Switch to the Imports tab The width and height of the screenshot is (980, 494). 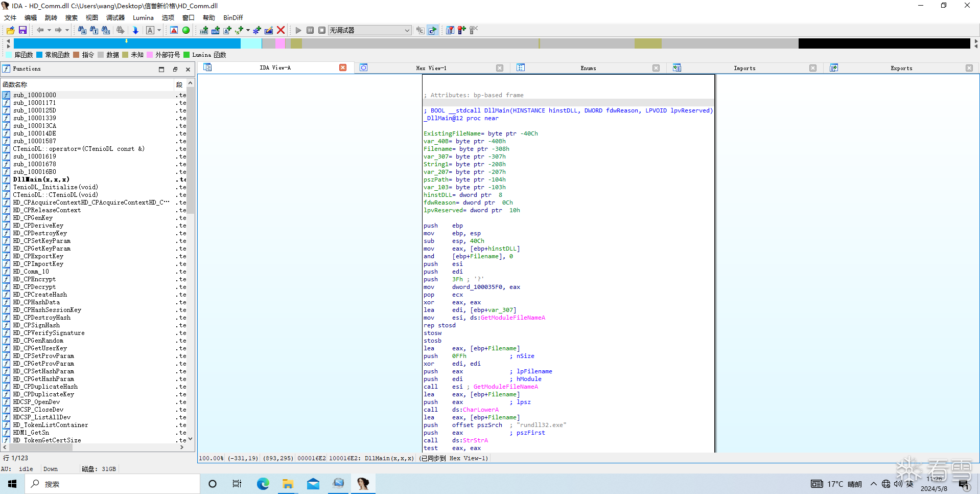(744, 68)
